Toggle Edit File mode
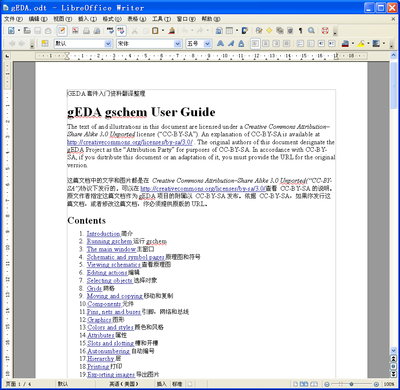 point(62,31)
